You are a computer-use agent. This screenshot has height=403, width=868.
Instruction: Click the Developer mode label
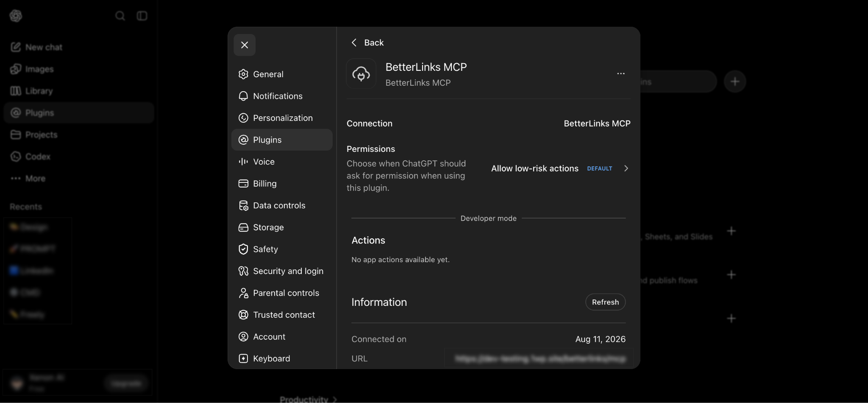pyautogui.click(x=488, y=218)
